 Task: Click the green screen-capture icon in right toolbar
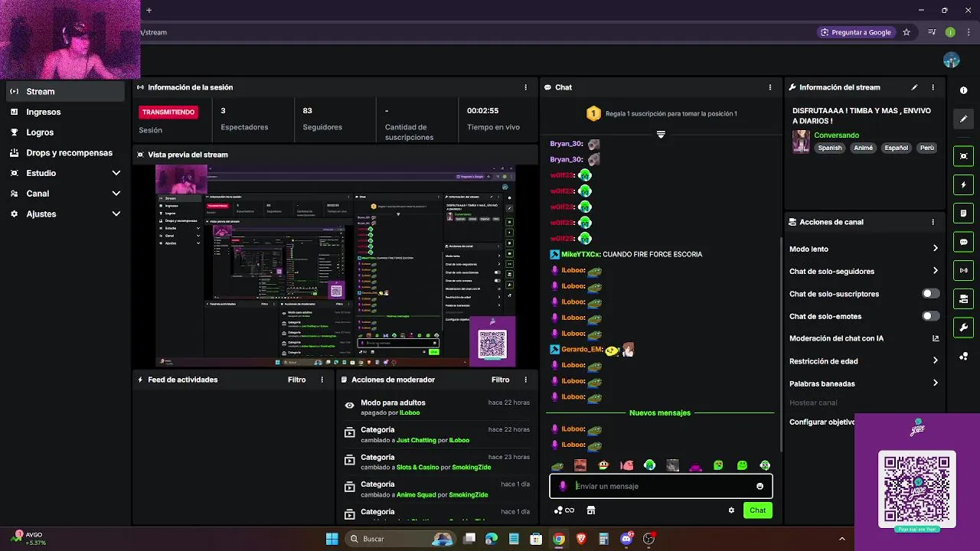coord(963,156)
